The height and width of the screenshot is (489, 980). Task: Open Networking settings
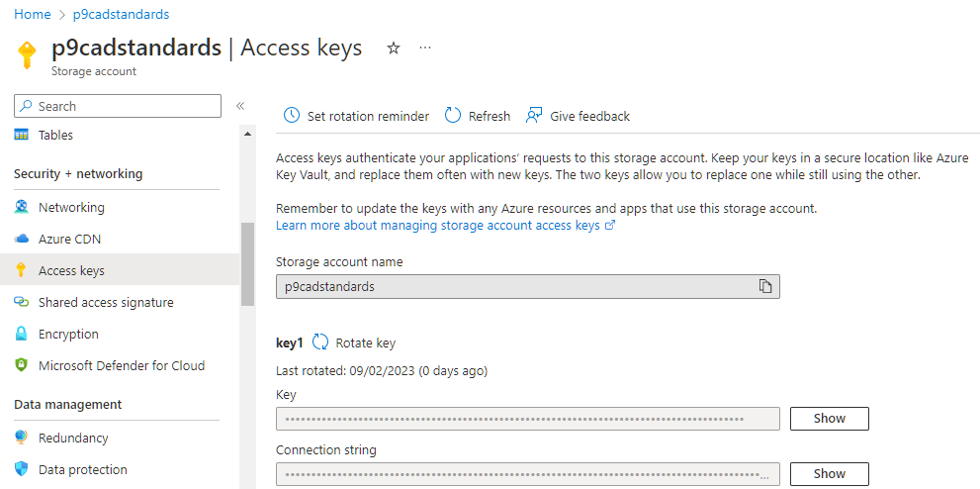pos(71,207)
